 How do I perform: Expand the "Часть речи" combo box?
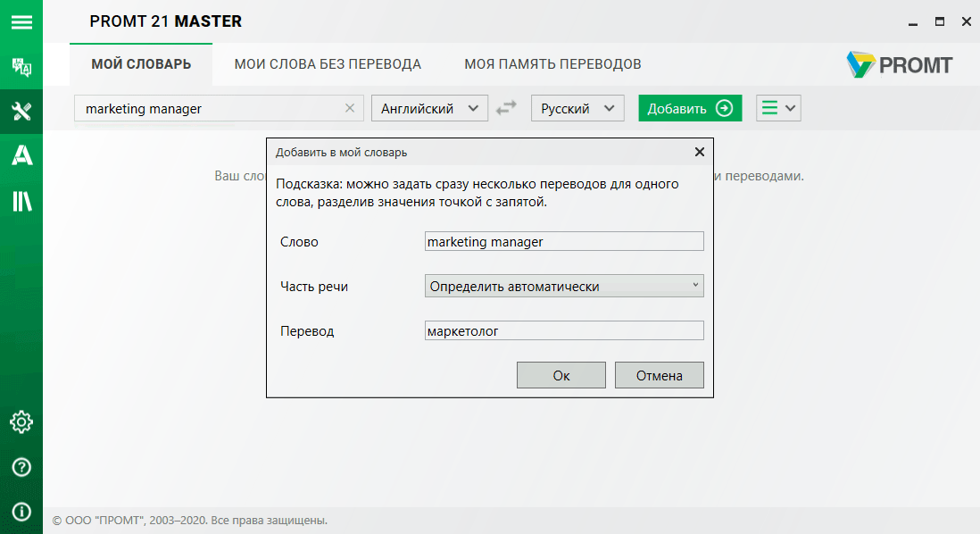564,286
